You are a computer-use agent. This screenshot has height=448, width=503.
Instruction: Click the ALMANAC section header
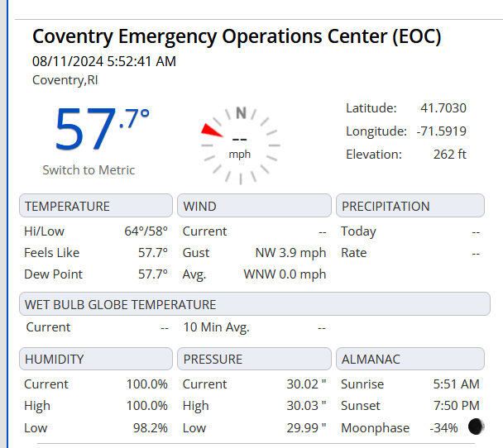[x=410, y=359]
